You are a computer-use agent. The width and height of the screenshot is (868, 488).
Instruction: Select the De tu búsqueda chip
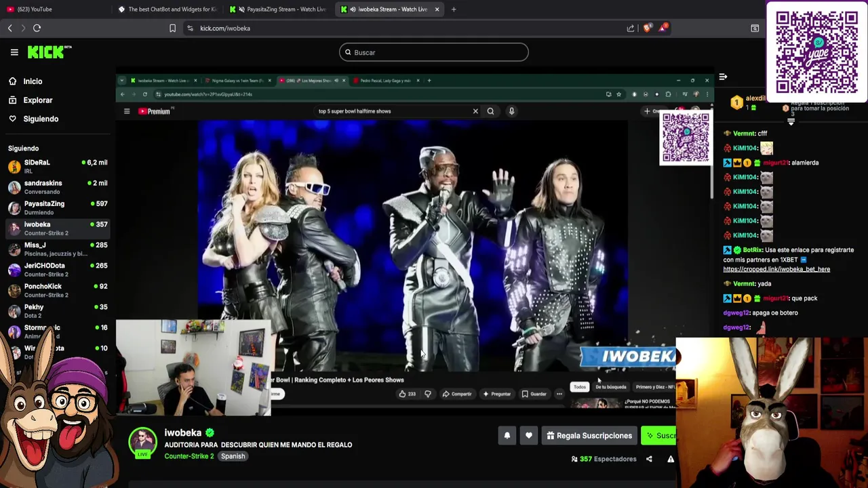[611, 387]
